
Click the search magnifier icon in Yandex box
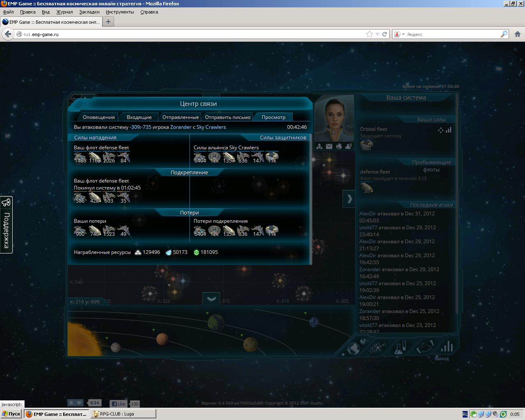tap(504, 34)
